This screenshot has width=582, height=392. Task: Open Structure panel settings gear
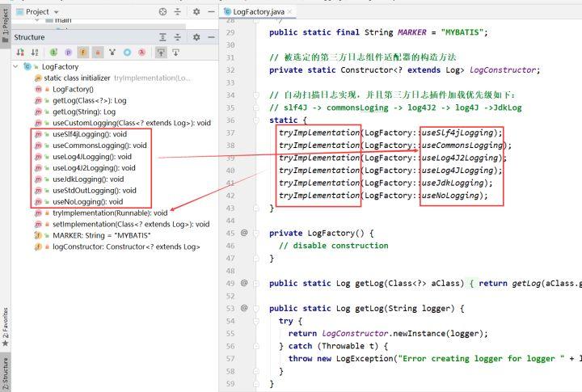coord(194,37)
